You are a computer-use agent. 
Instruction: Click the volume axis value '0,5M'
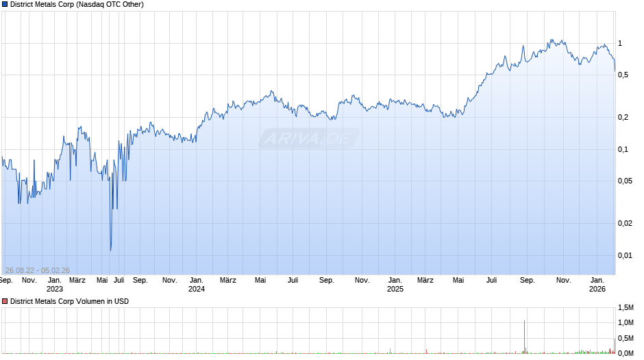click(x=626, y=338)
